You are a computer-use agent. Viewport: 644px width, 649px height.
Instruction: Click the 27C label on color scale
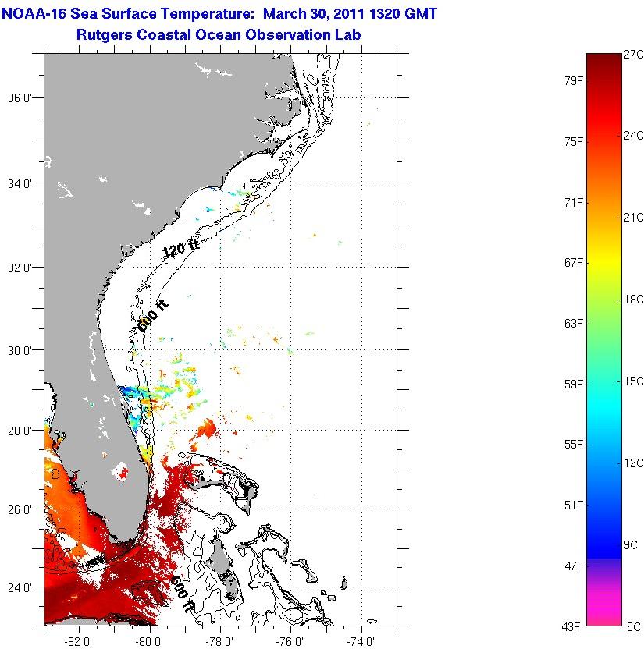point(634,55)
